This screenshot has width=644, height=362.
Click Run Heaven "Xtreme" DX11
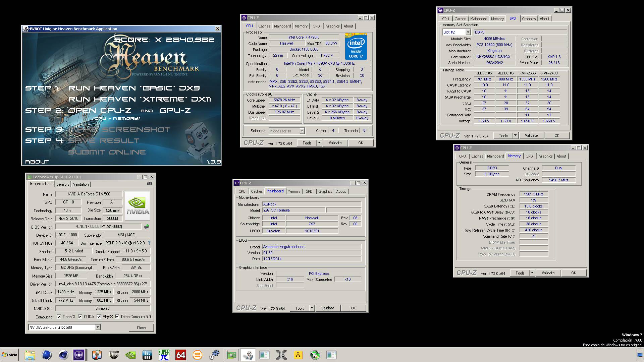click(140, 99)
